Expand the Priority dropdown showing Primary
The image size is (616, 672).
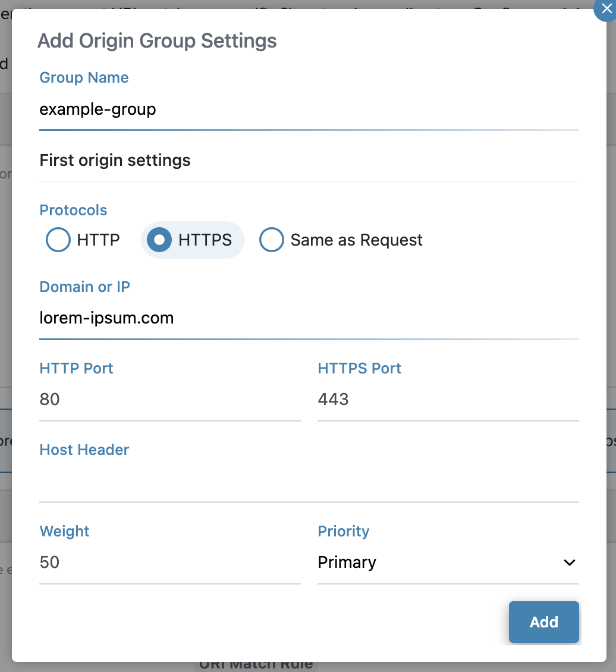pyautogui.click(x=448, y=563)
